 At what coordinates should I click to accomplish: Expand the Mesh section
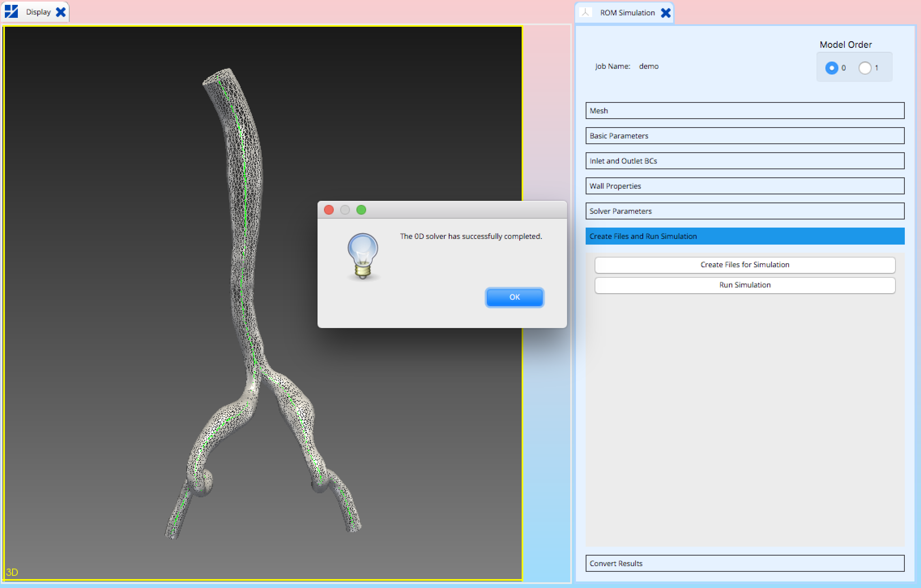pyautogui.click(x=745, y=111)
